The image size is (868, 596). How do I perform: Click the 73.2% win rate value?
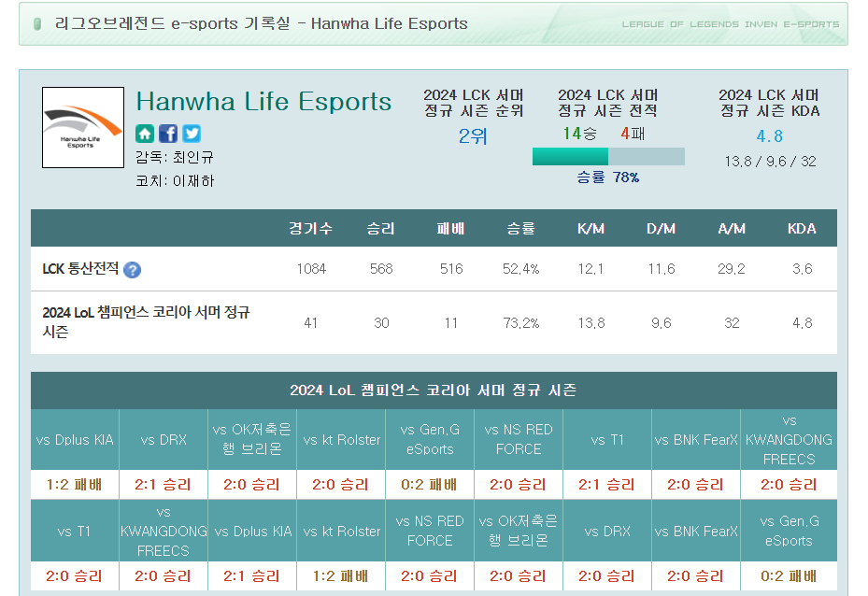click(x=521, y=322)
